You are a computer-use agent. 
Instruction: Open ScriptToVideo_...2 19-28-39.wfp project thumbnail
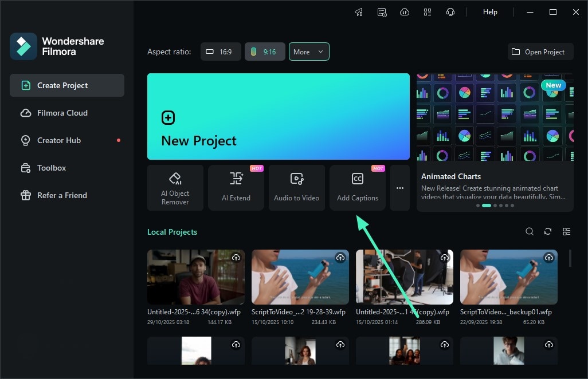tap(300, 277)
